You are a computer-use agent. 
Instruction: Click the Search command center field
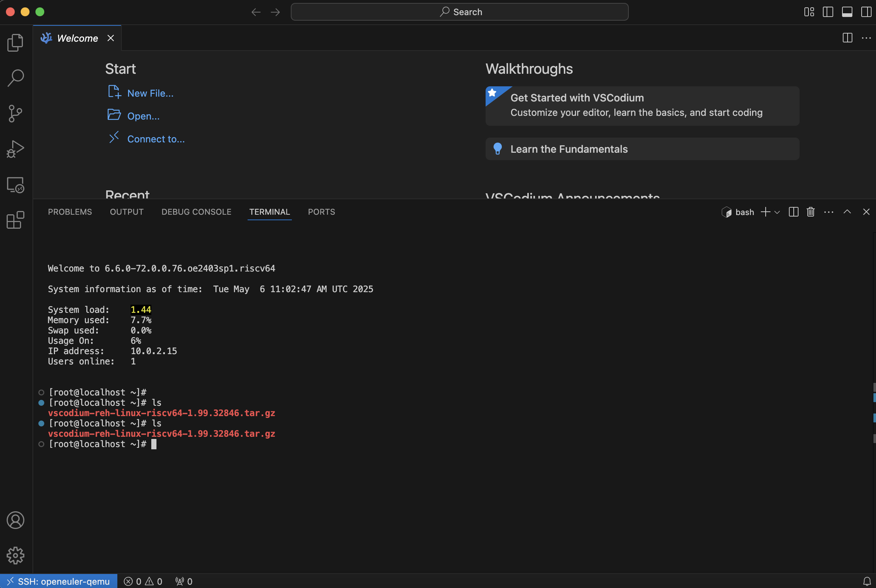(x=459, y=12)
